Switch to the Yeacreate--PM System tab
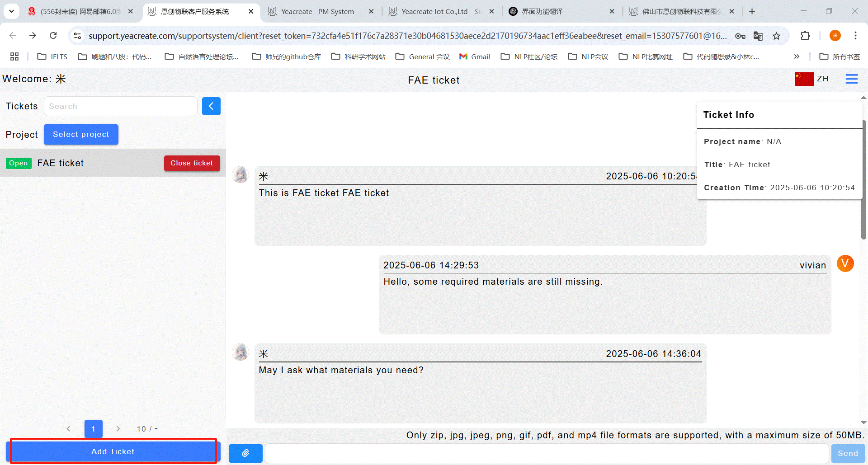Screen dimensions: 868x465 click(x=317, y=11)
